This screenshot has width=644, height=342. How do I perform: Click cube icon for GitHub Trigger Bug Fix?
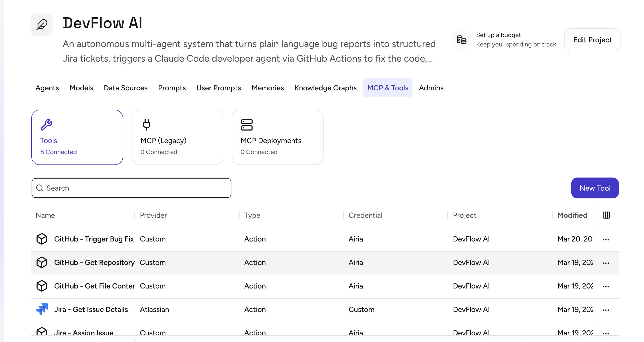coord(42,239)
